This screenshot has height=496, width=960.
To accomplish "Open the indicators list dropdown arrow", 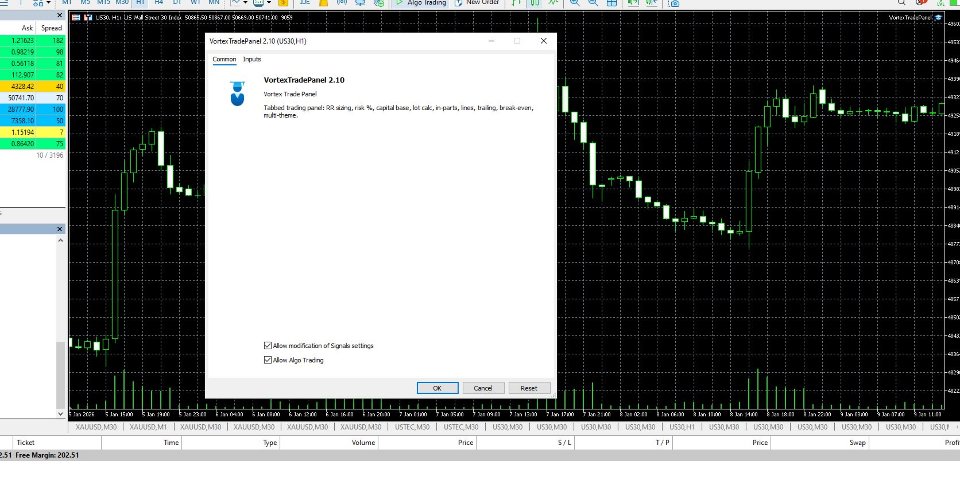I will click(x=245, y=2).
